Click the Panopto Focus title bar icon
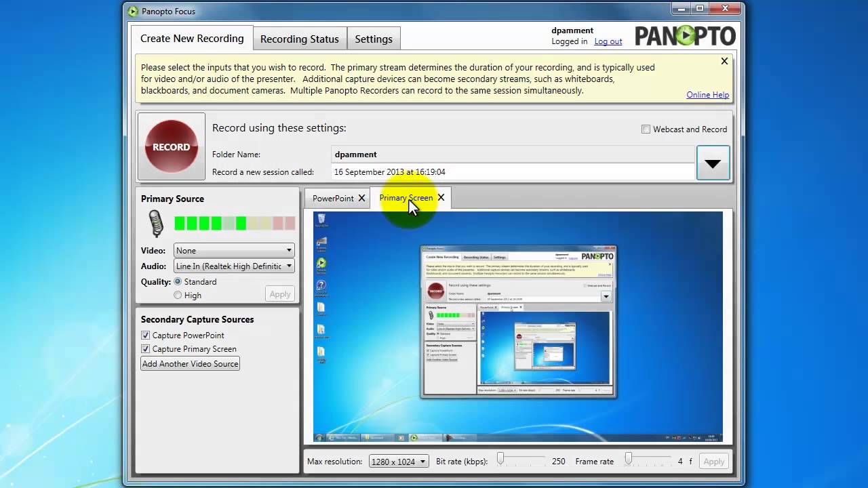Viewport: 868px width, 488px height. point(134,11)
